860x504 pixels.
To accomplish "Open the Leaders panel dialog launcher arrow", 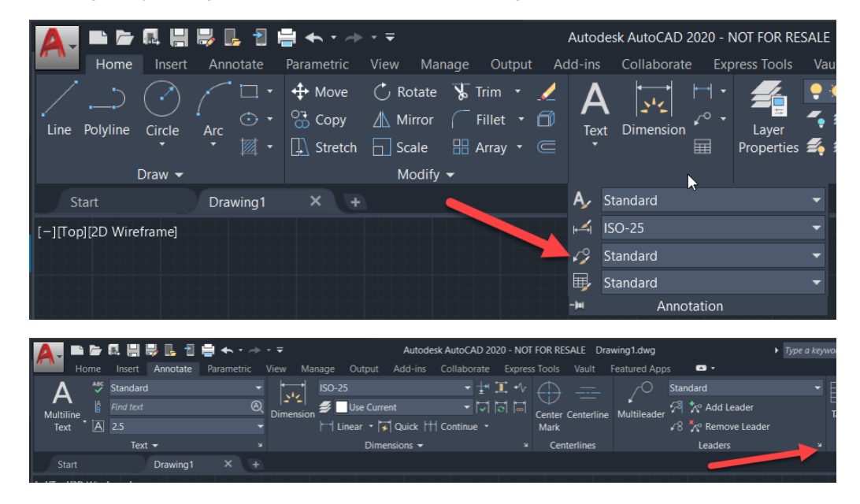I will click(819, 445).
